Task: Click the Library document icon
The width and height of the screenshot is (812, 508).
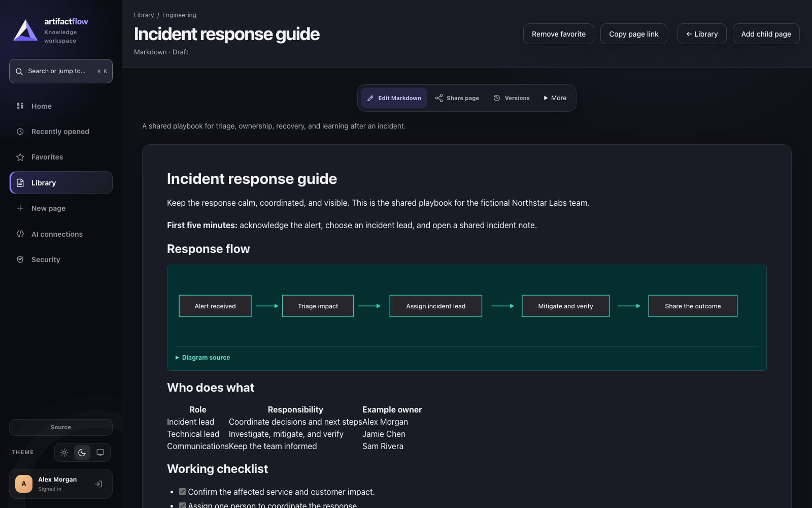Action: pos(20,183)
